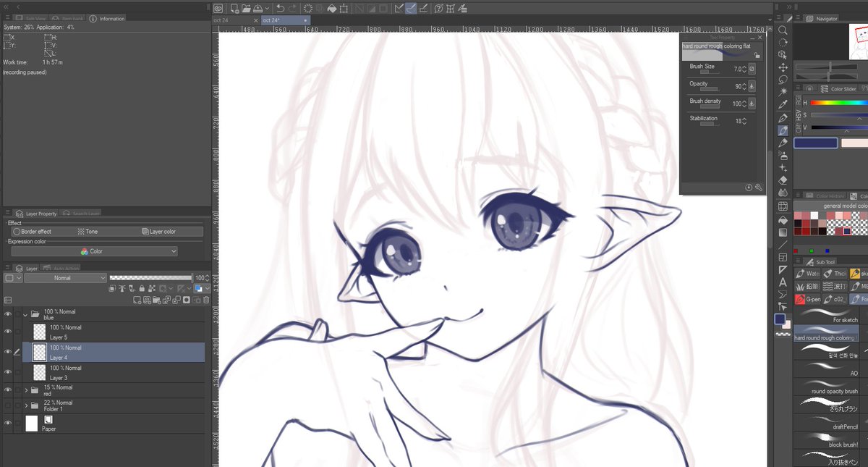Click the hue slider in Color Slider
The height and width of the screenshot is (467, 868).
(x=838, y=103)
